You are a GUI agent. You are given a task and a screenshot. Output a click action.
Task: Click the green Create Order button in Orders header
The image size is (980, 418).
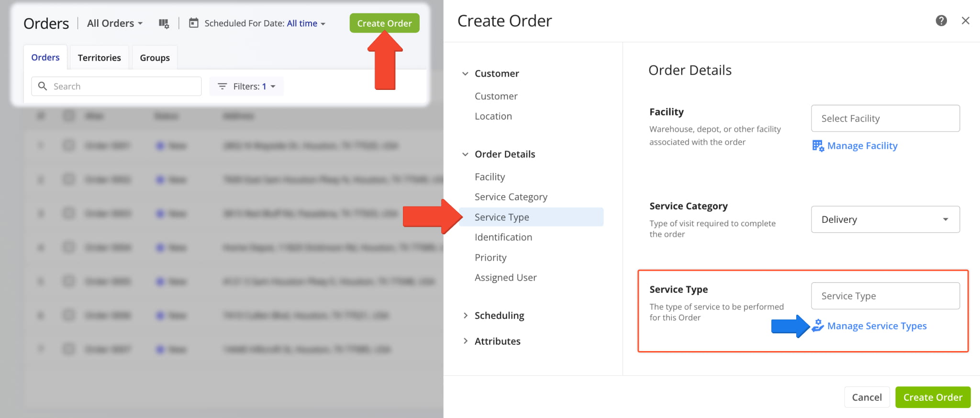[384, 23]
